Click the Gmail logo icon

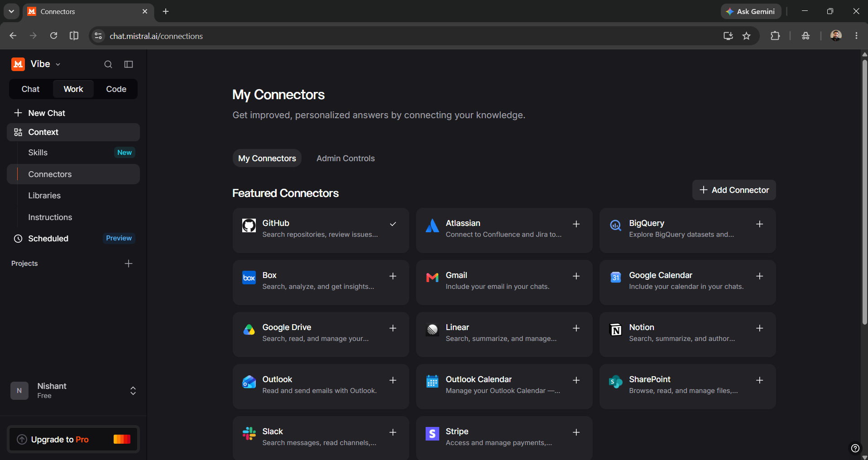(x=432, y=278)
